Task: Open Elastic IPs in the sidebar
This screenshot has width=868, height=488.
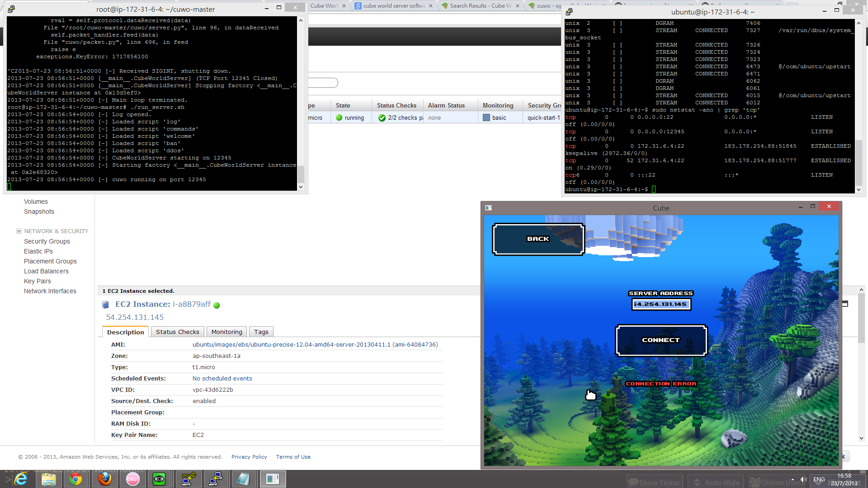Action: (x=38, y=251)
